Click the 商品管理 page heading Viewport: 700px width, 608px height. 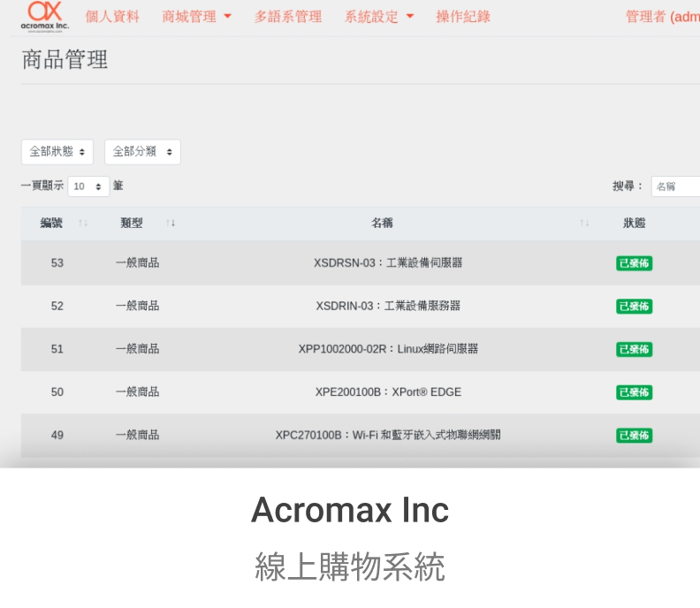(x=65, y=59)
